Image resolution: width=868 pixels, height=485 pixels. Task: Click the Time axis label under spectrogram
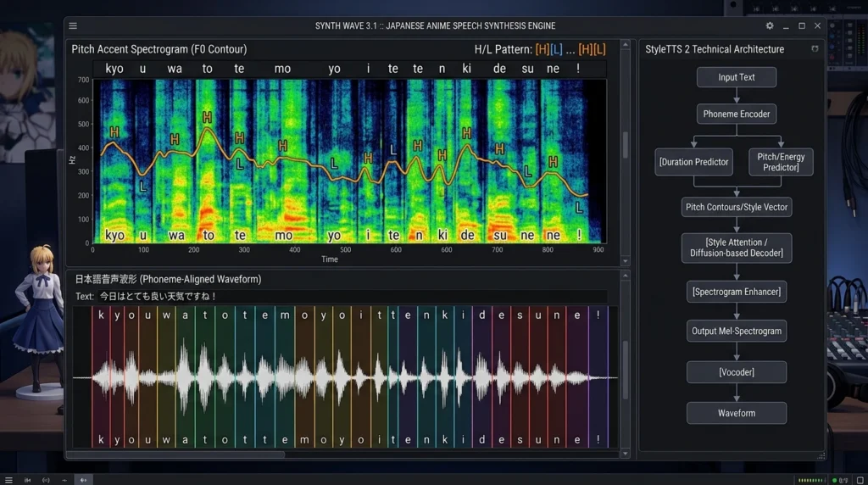(x=330, y=259)
